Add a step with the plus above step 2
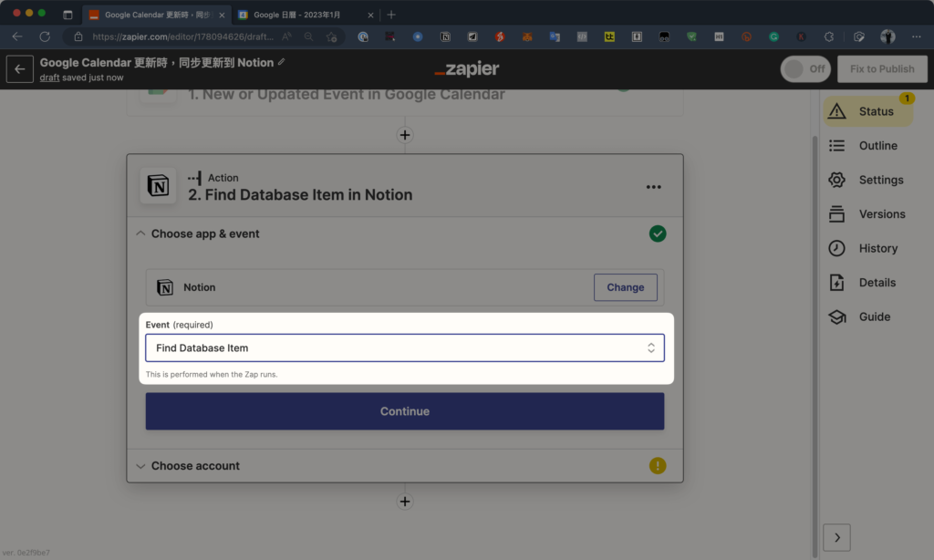The image size is (934, 560). (x=405, y=135)
